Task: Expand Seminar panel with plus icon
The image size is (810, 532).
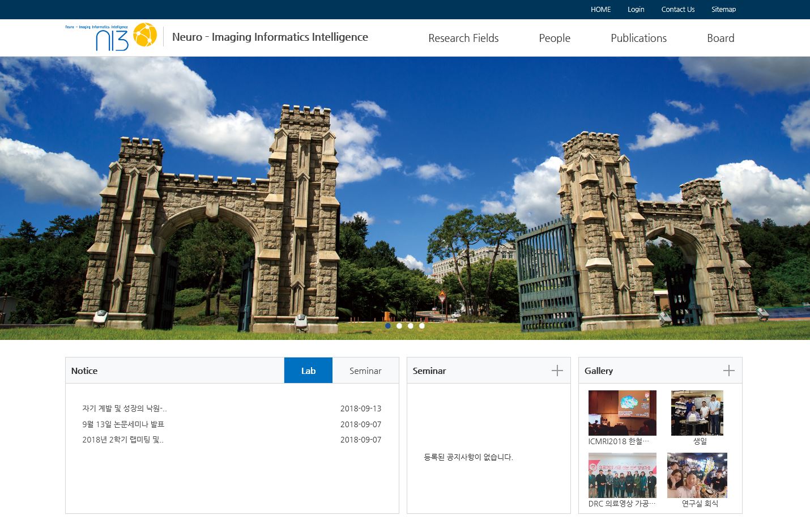Action: pyautogui.click(x=557, y=371)
